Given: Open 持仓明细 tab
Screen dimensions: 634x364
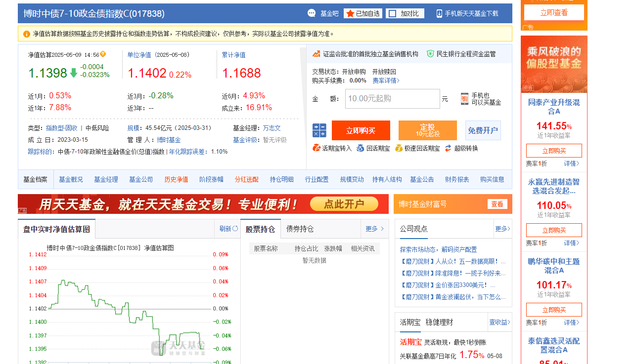Looking at the screenshot, I should 282,179.
